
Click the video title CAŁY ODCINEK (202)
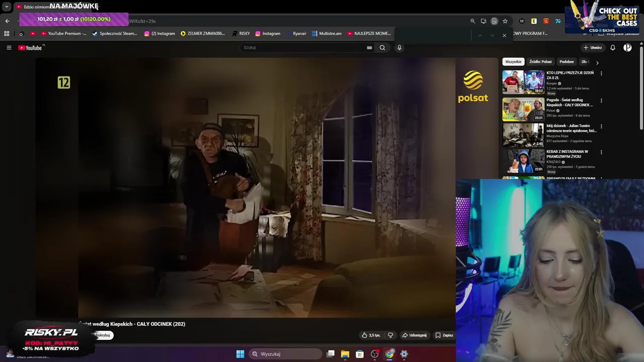point(132,324)
